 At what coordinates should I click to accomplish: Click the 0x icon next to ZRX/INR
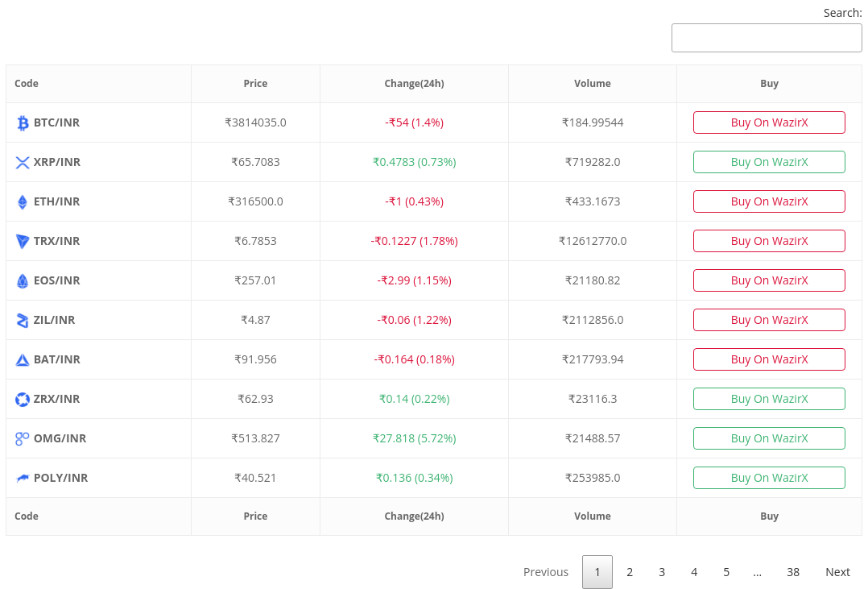[x=22, y=399]
